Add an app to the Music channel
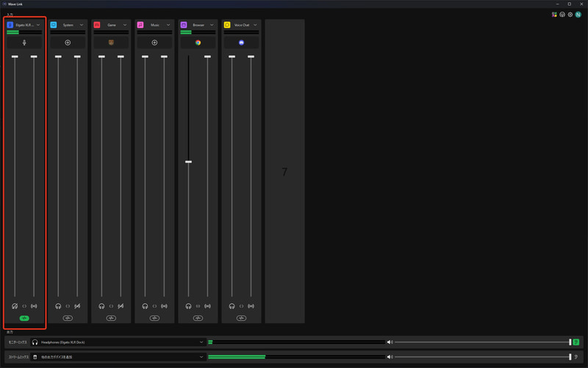 pos(154,43)
